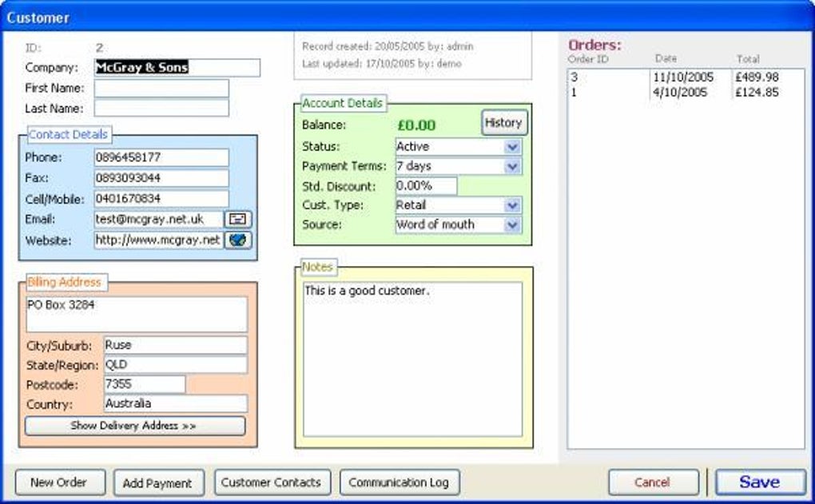Click the Order ID column header
This screenshot has height=504, width=815.
pyautogui.click(x=588, y=59)
